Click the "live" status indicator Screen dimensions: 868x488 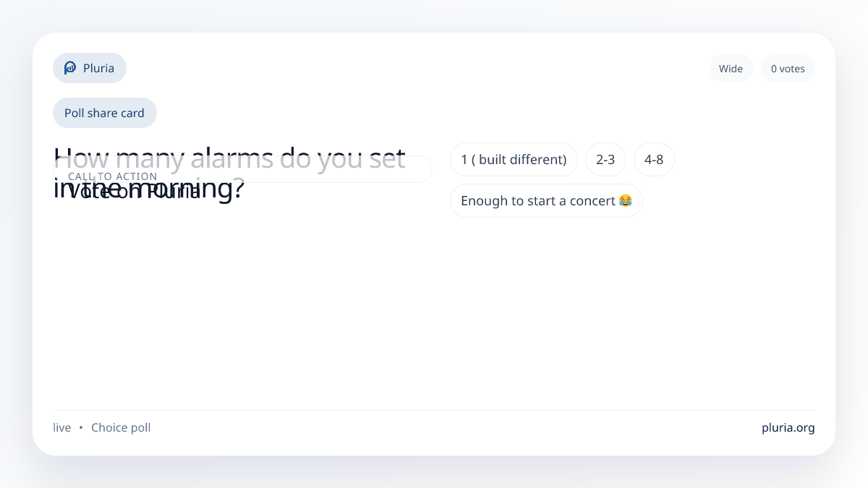62,428
